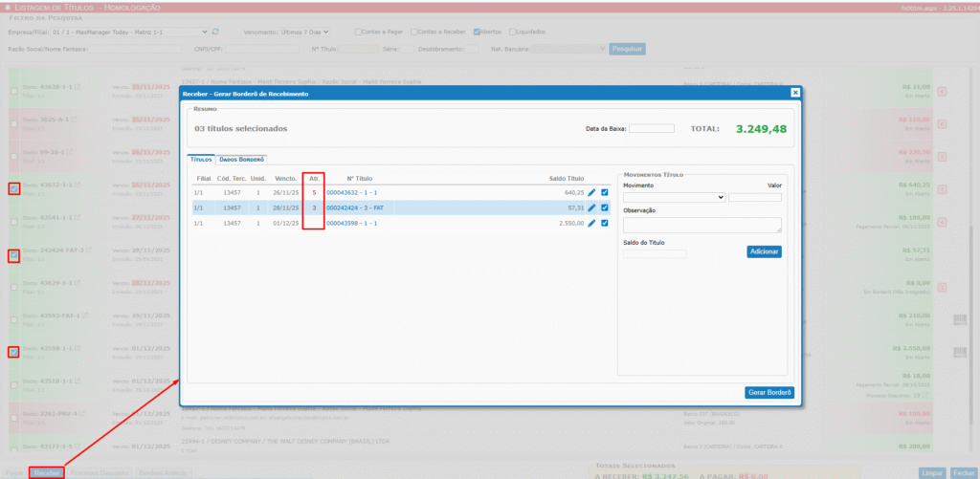
Task: Expand the Empresa/Filial dropdown
Action: pos(129,32)
